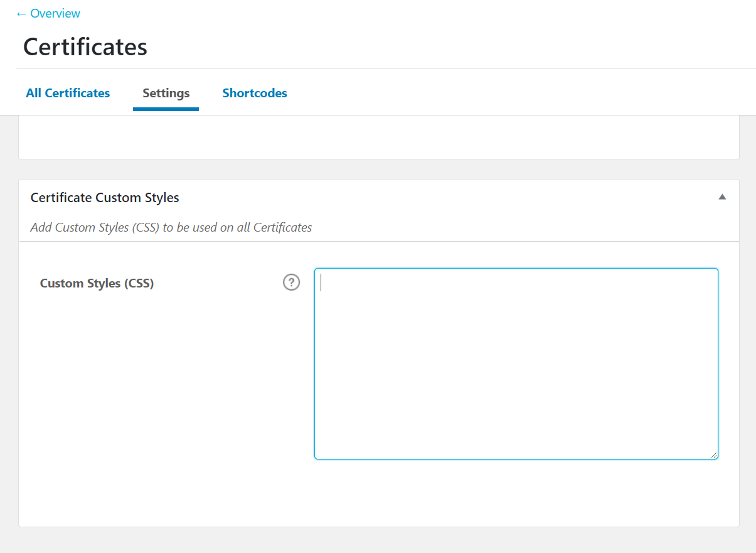Go back via the Overview link
756x553 pixels.
point(48,13)
